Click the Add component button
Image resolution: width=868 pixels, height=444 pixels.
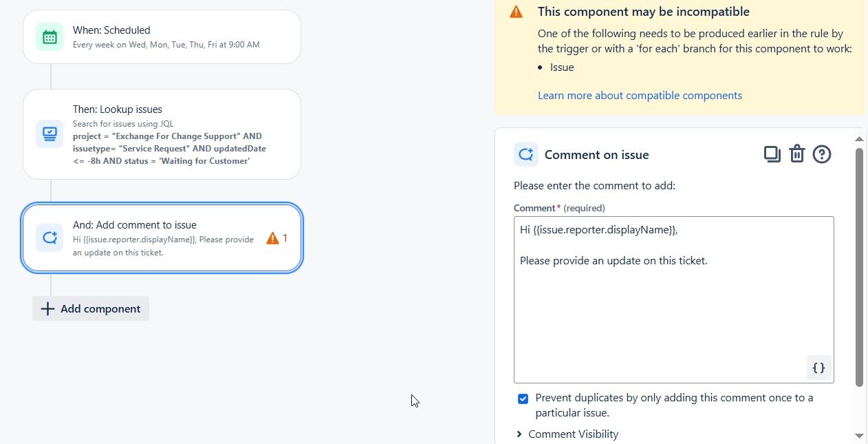(90, 308)
